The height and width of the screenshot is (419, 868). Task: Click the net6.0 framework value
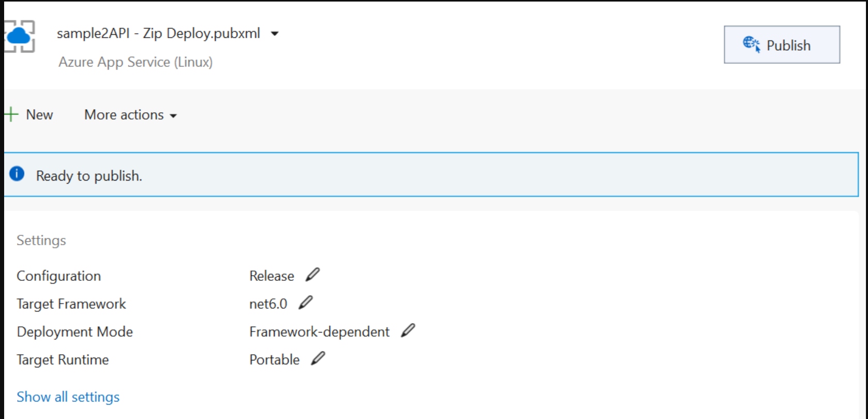click(x=268, y=304)
